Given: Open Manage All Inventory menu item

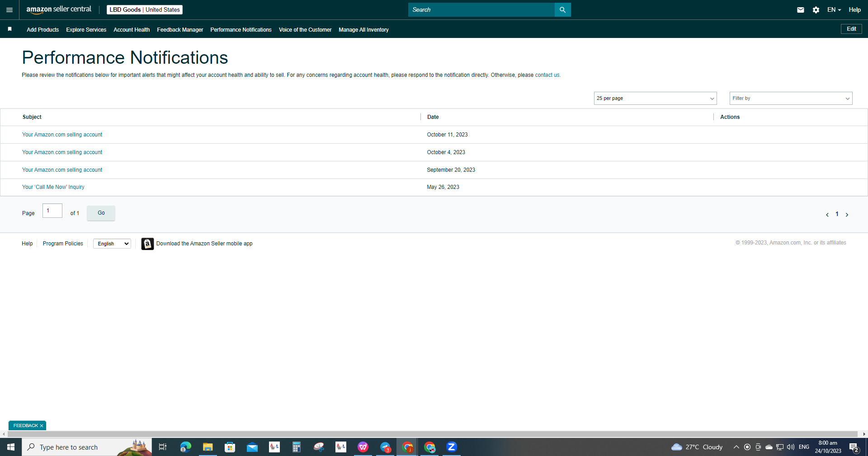Looking at the screenshot, I should click(363, 30).
